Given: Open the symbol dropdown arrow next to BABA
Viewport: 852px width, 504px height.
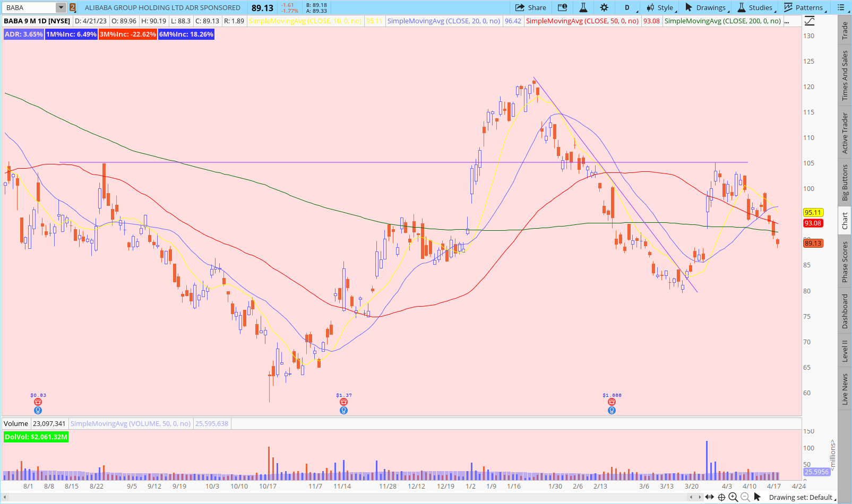Looking at the screenshot, I should click(61, 7).
